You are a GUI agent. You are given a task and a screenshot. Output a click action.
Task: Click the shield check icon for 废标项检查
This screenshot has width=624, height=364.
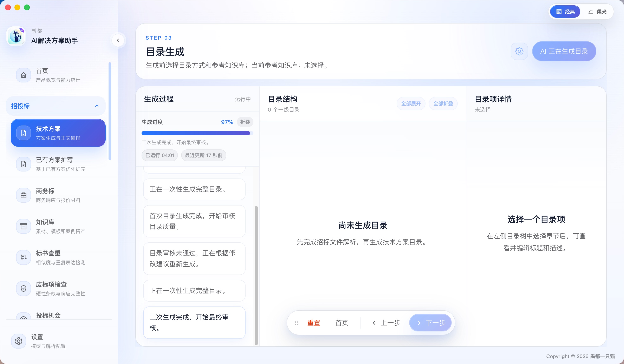(24, 289)
